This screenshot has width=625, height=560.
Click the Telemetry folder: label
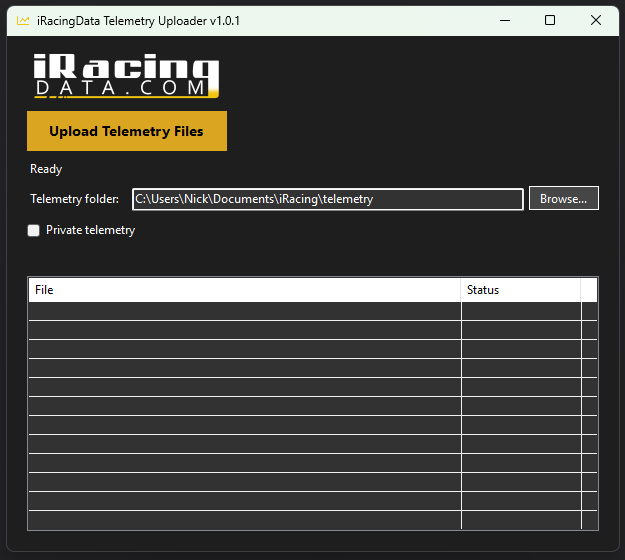75,199
